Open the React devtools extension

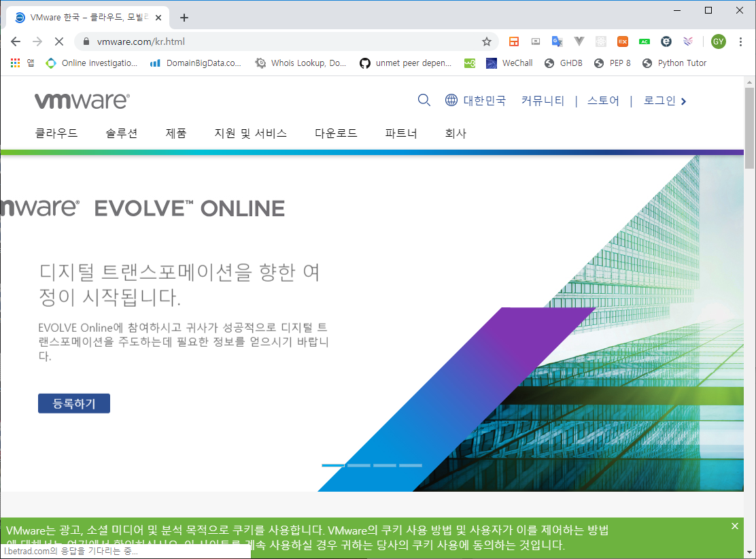(601, 41)
